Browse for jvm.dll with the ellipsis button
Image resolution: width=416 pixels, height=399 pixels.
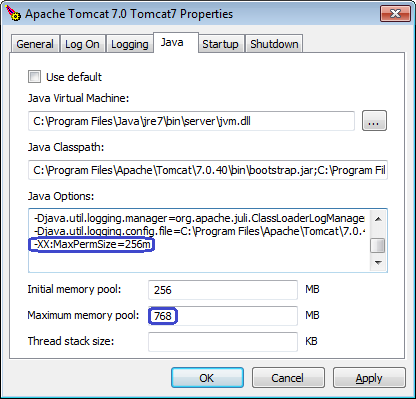pos(374,121)
